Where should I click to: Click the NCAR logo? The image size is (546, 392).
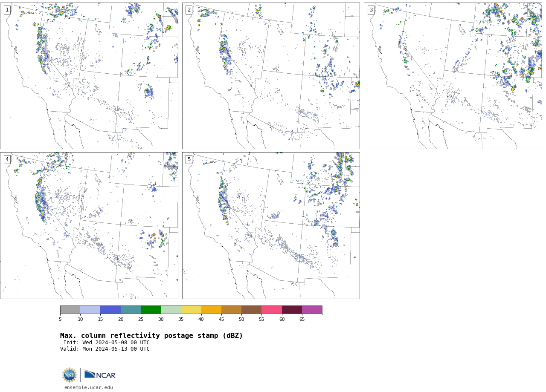pos(100,375)
